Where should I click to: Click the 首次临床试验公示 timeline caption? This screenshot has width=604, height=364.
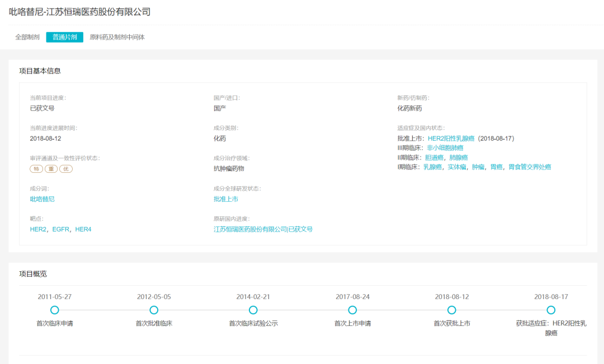(253, 324)
